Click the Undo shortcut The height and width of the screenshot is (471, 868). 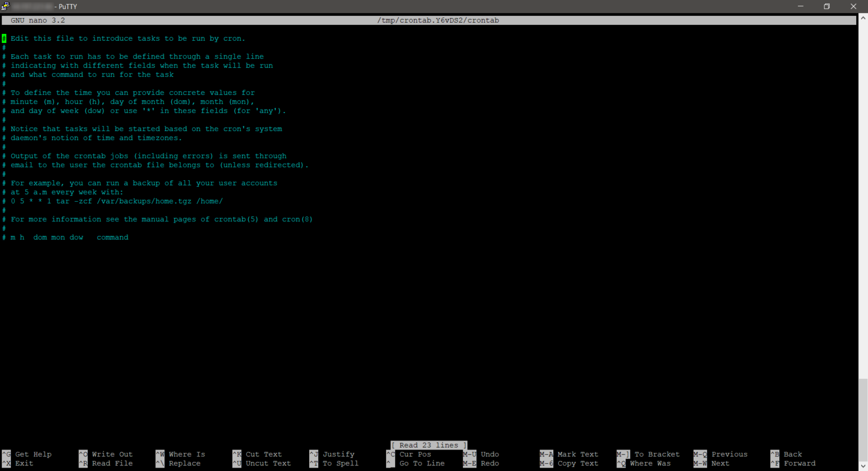point(489,454)
